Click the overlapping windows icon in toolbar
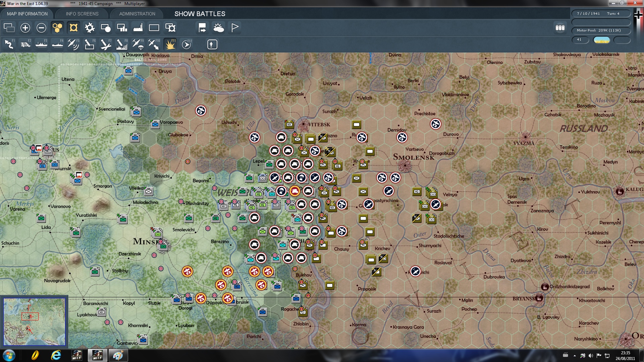644x362 pixels. click(x=9, y=28)
